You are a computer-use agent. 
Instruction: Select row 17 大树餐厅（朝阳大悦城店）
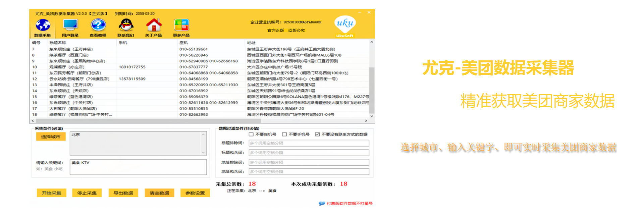(x=200, y=109)
